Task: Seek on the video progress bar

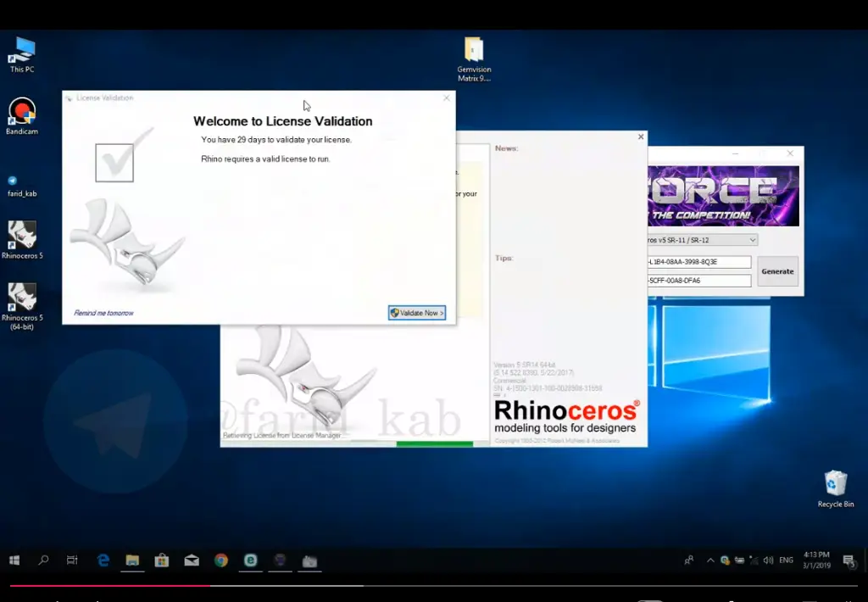Action: pos(433,585)
